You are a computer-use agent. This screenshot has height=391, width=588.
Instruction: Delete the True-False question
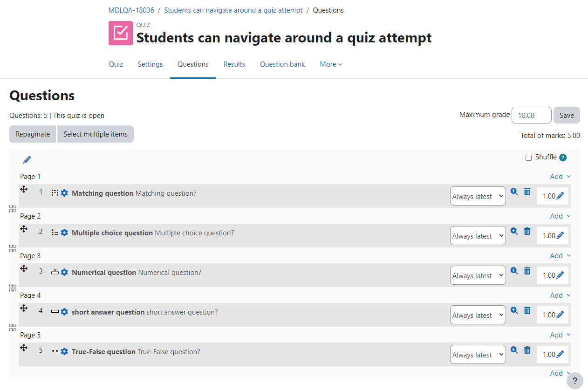(x=527, y=350)
